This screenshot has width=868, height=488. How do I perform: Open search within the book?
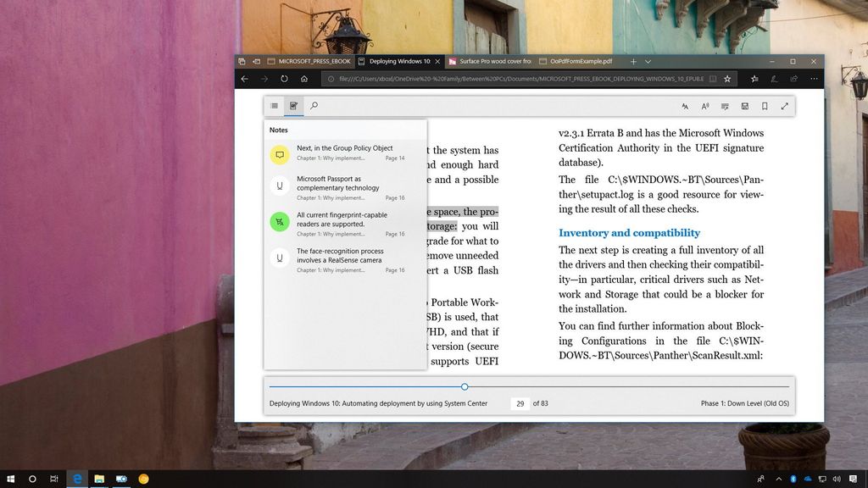coord(313,106)
